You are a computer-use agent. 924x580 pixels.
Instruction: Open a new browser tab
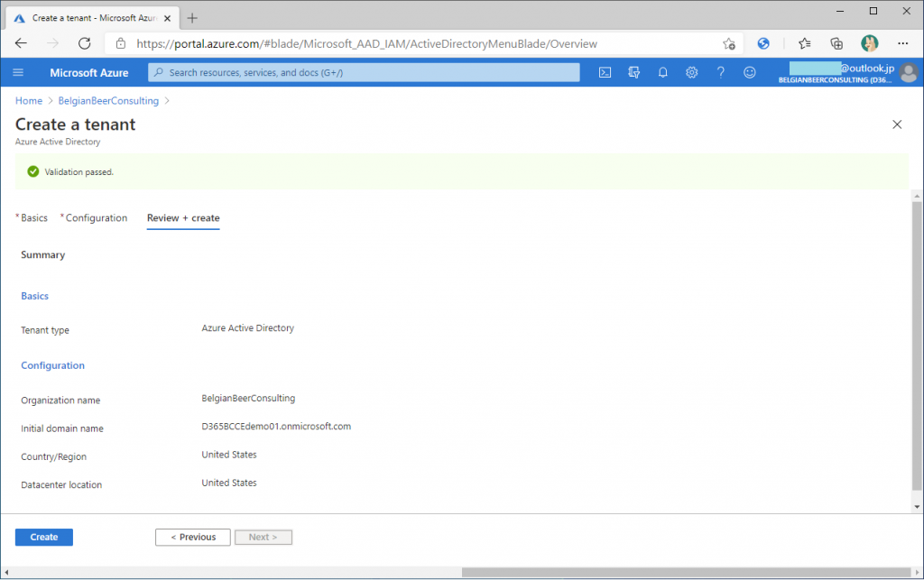192,18
